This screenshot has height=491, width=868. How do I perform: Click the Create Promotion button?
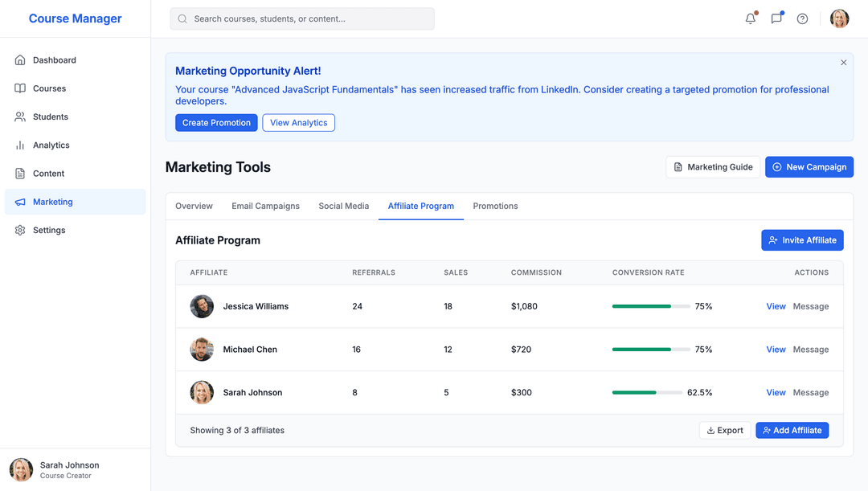[216, 123]
